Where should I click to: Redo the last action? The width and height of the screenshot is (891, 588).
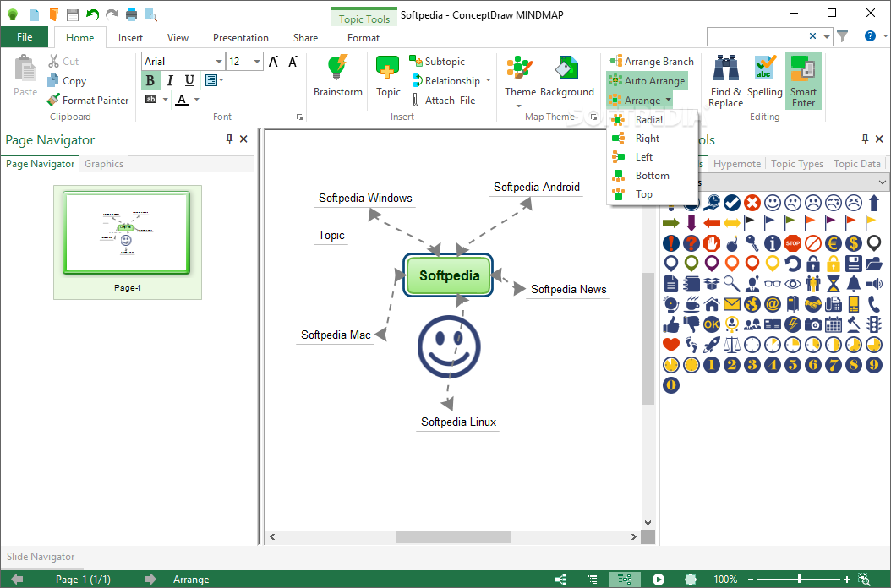click(112, 14)
